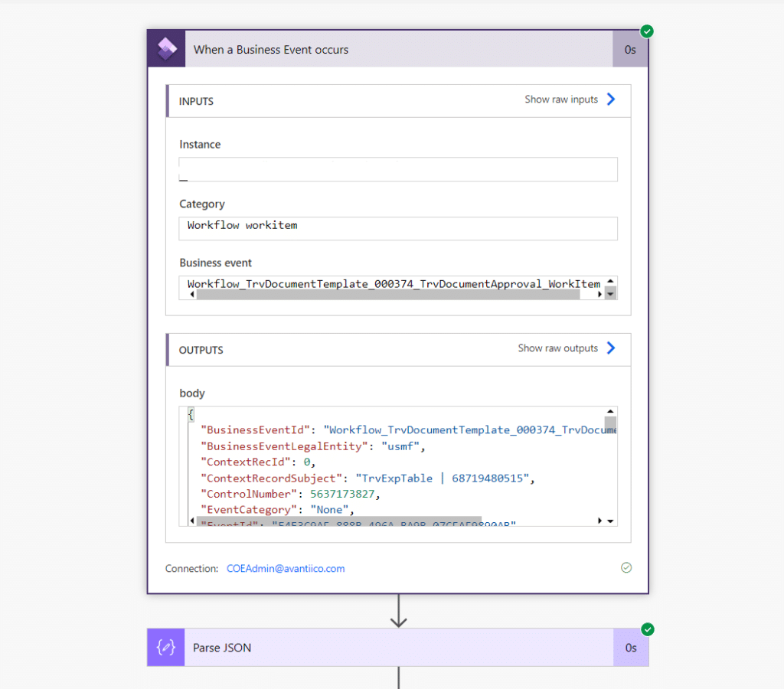Click the INPUTS section heading
The width and height of the screenshot is (784, 689).
tap(196, 102)
